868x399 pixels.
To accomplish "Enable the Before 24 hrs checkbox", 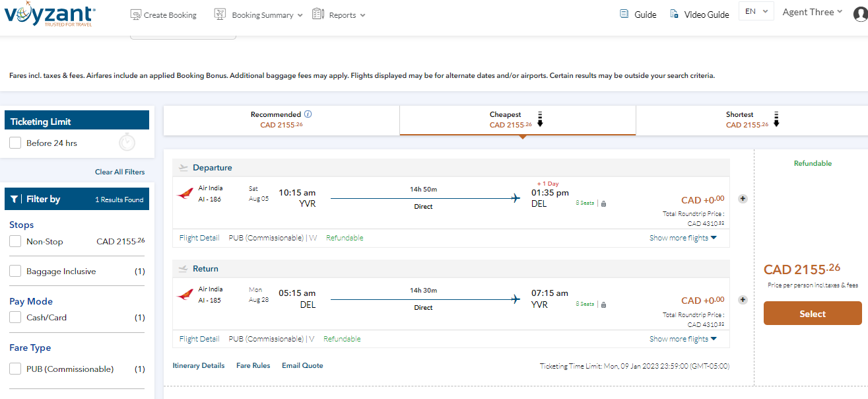I will pos(15,143).
